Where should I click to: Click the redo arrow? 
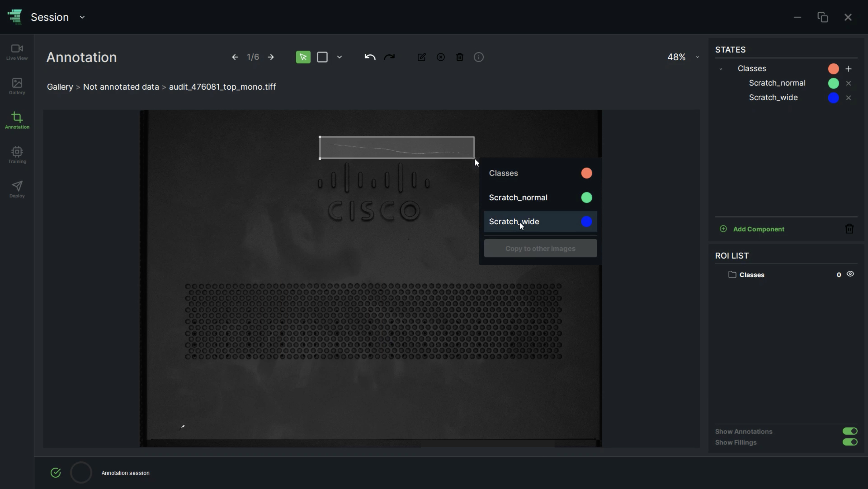pyautogui.click(x=389, y=57)
